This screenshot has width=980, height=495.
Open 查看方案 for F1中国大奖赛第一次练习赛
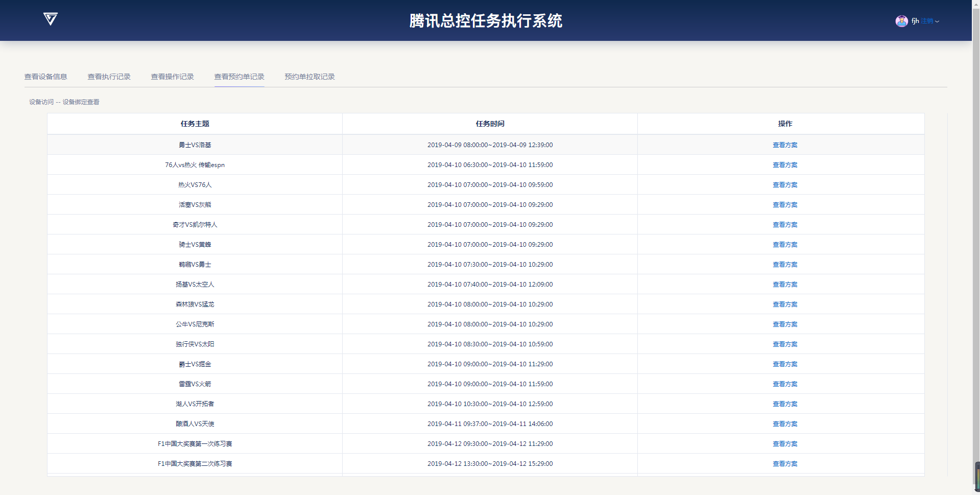tap(784, 444)
